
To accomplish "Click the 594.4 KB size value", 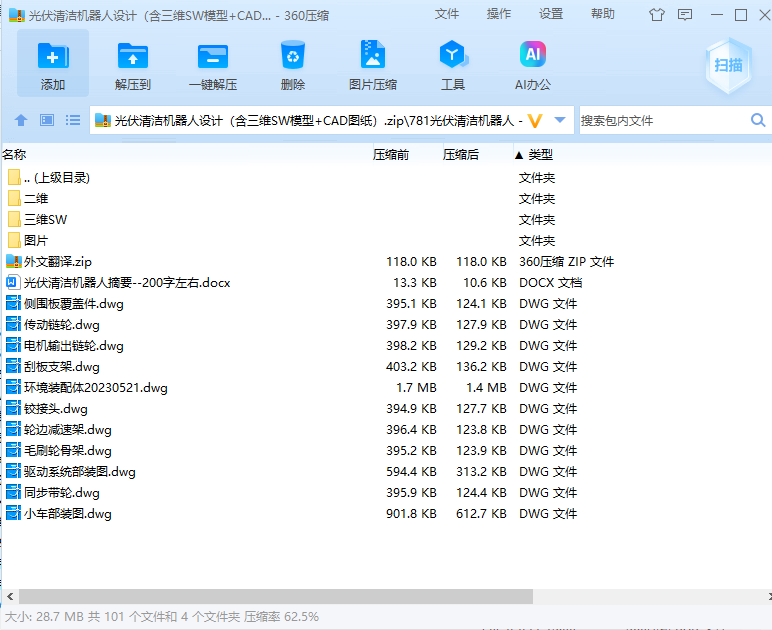I will (411, 472).
